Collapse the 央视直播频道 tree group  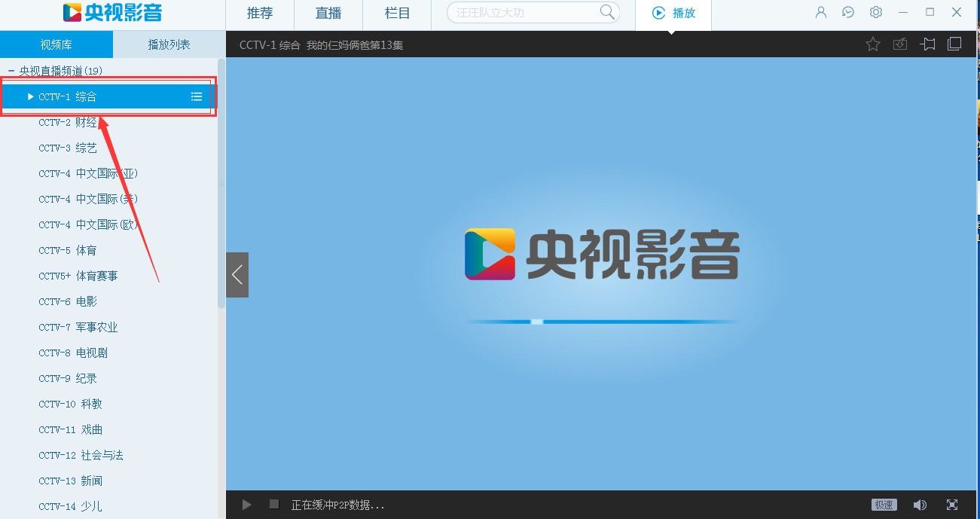11,71
